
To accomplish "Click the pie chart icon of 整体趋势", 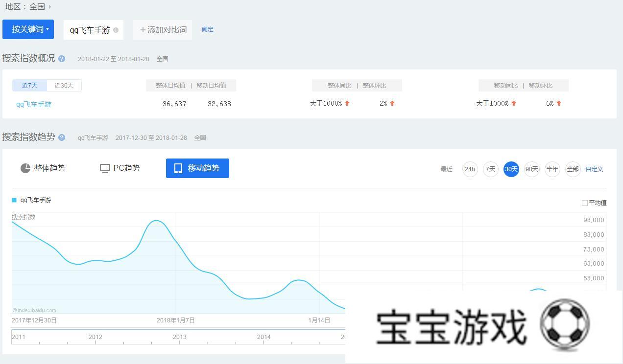I will click(25, 168).
